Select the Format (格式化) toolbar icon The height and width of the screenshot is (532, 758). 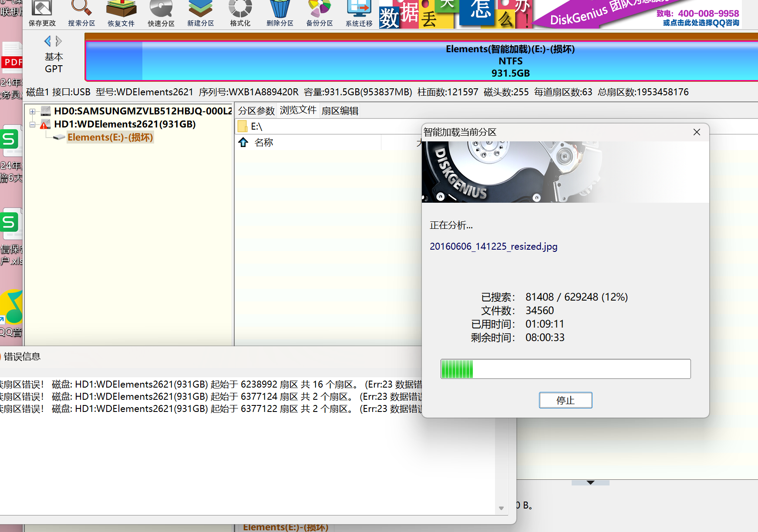click(x=240, y=14)
